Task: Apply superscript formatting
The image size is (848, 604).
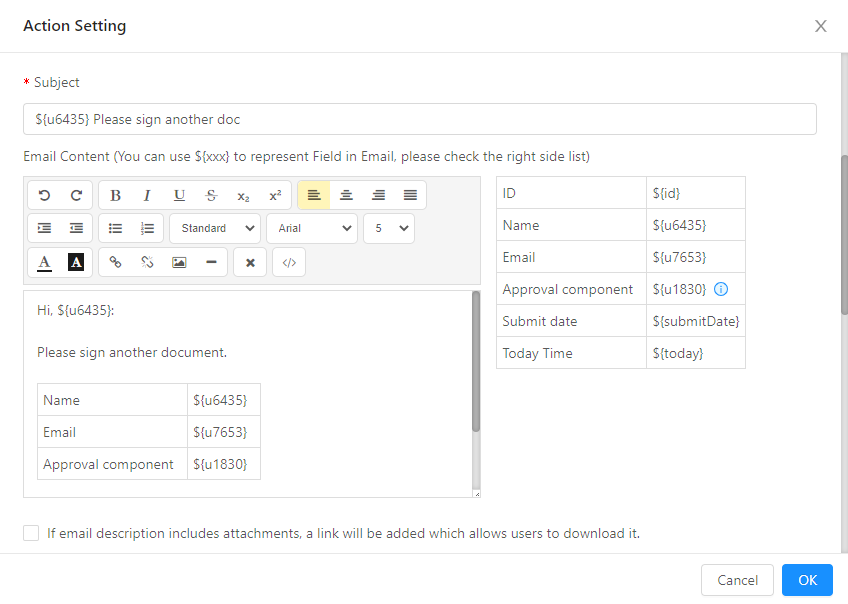Action: pos(275,195)
